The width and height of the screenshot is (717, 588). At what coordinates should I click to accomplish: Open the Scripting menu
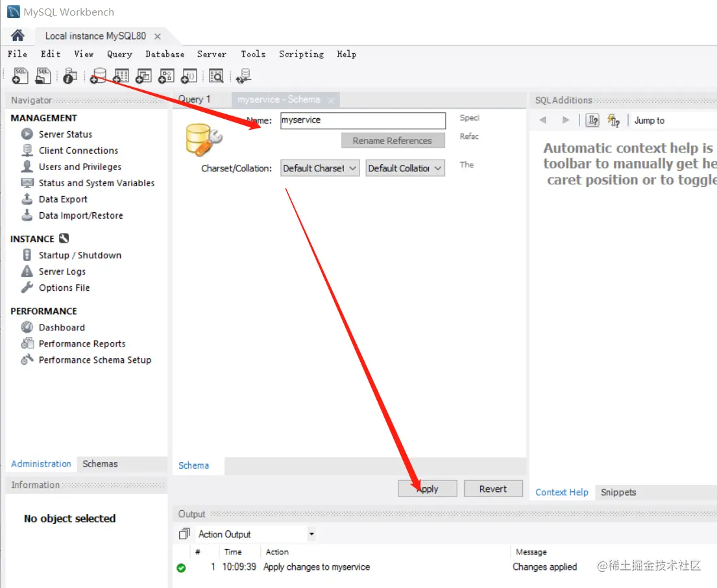tap(301, 54)
